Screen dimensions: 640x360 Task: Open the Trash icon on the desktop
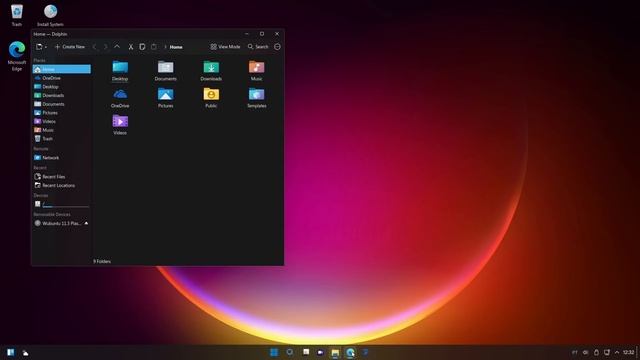(x=17, y=15)
